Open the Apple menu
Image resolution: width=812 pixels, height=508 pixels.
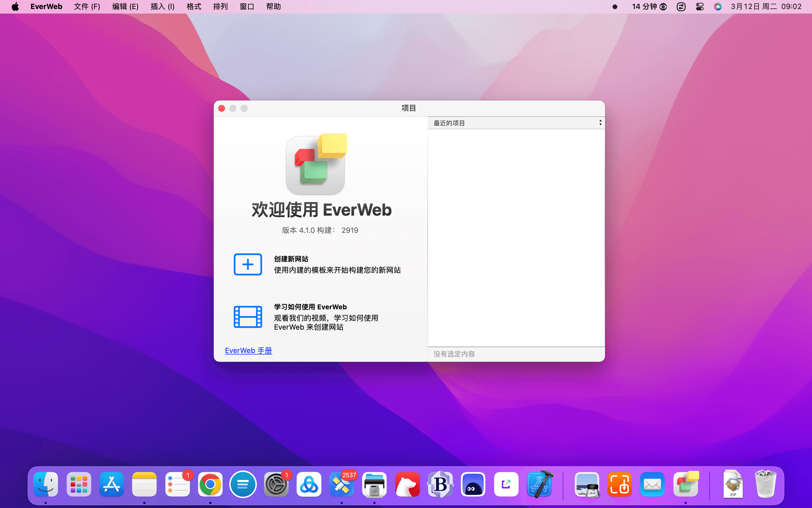coord(15,6)
